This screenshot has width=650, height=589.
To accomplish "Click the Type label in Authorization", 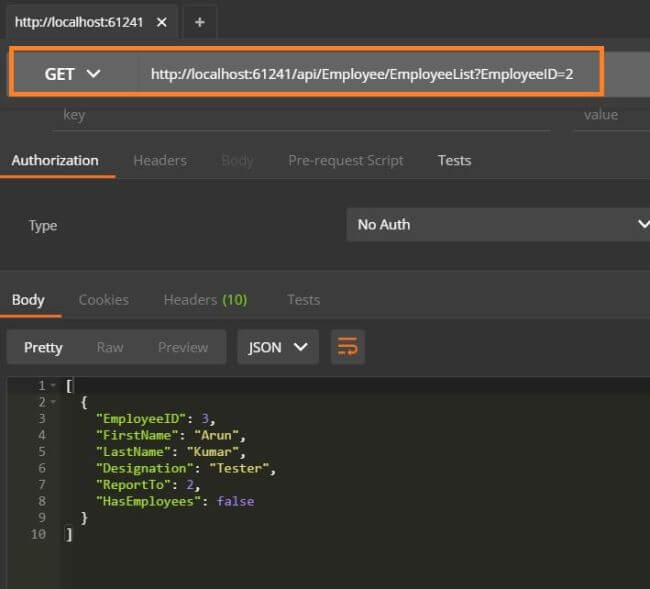I will (43, 225).
